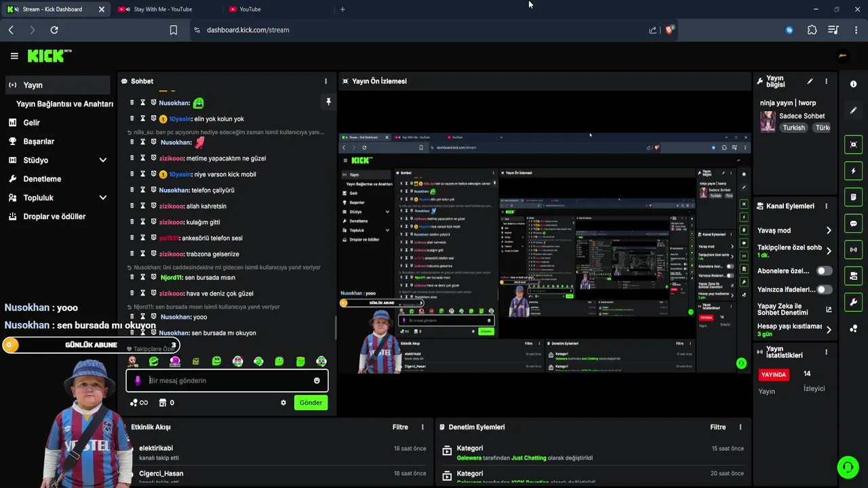Toggle the broadcast stats widget in the right sidebar

click(853, 249)
